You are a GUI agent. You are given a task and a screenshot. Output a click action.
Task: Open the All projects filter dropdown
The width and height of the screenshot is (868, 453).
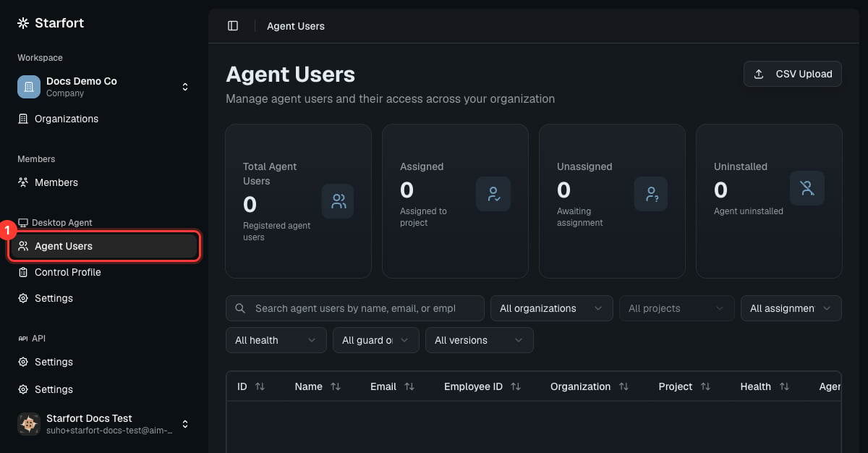(x=677, y=308)
